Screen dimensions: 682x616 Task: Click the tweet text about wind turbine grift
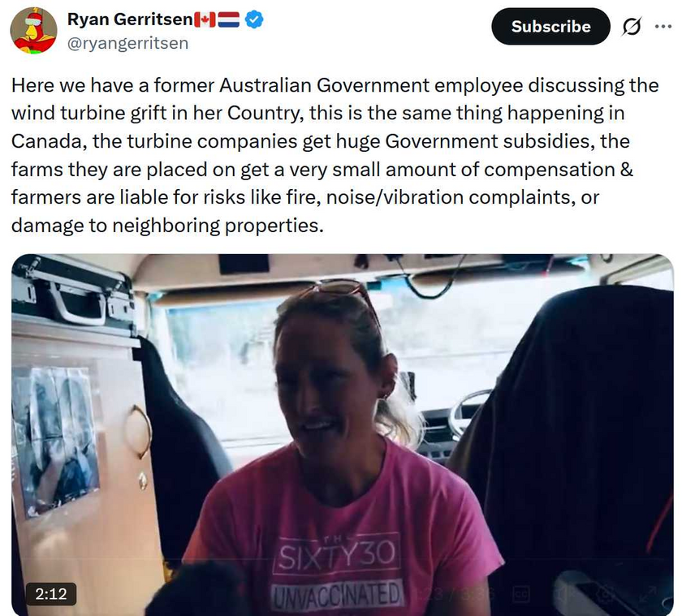[335, 155]
